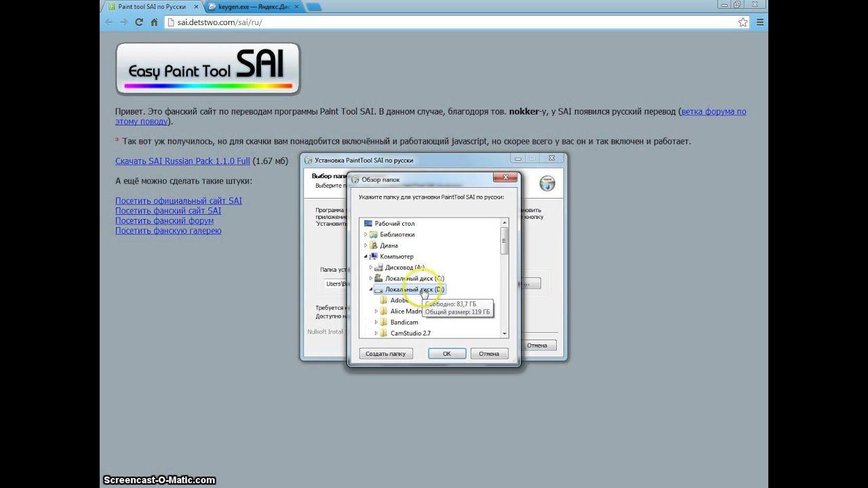The height and width of the screenshot is (488, 868).
Task: Cancel the folder browse dialog
Action: click(x=489, y=354)
